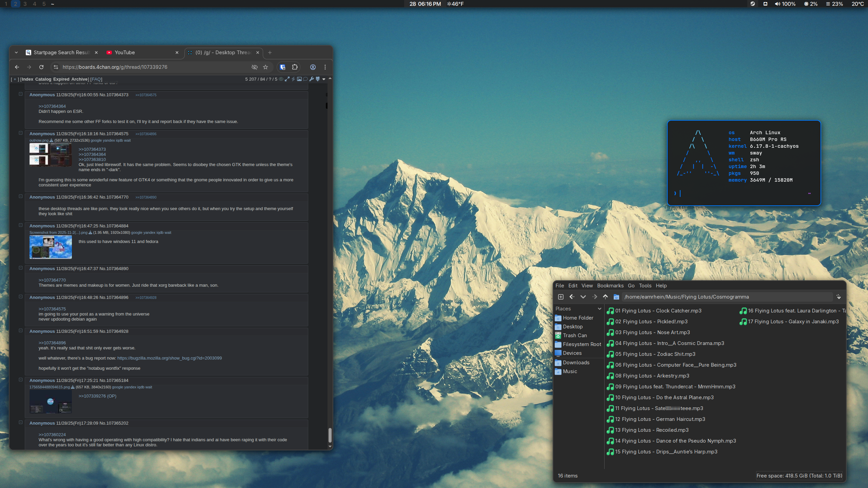The image size is (868, 488).
Task: Click the expand-all-images arrows icon
Action: [287, 79]
